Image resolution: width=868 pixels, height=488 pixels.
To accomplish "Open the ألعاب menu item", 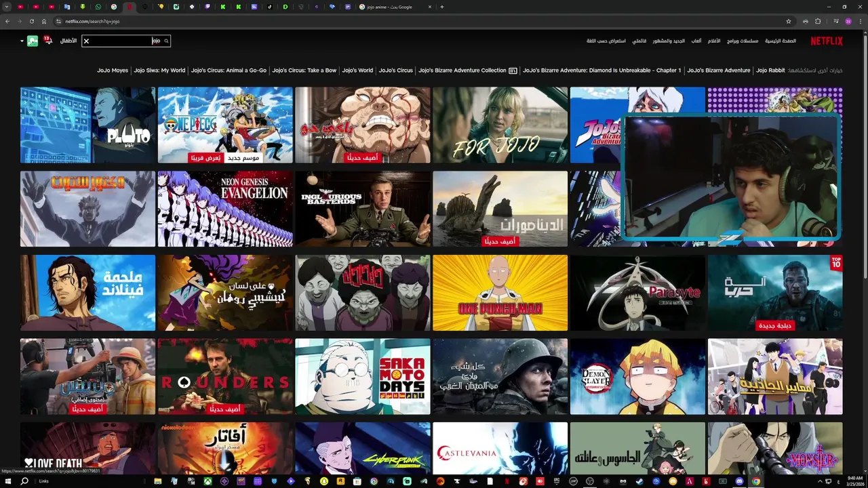I will pos(696,41).
